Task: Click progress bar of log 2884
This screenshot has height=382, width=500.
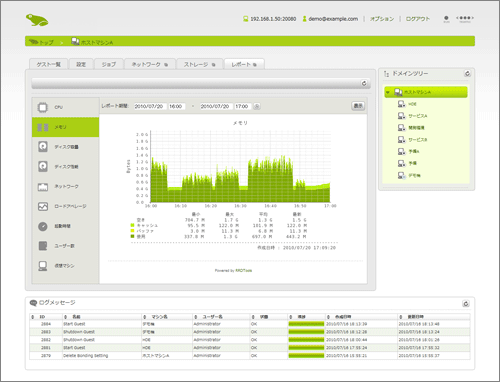Action: (x=306, y=324)
